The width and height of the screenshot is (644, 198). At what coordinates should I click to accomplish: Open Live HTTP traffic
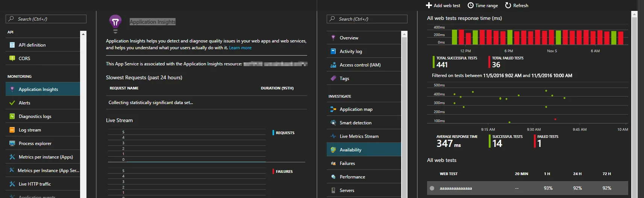[x=43, y=184]
